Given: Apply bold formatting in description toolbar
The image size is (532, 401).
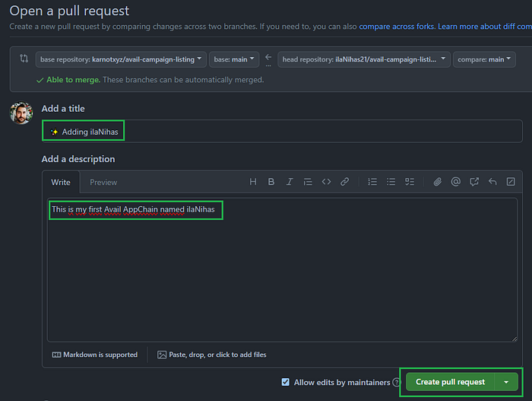Looking at the screenshot, I should (271, 182).
